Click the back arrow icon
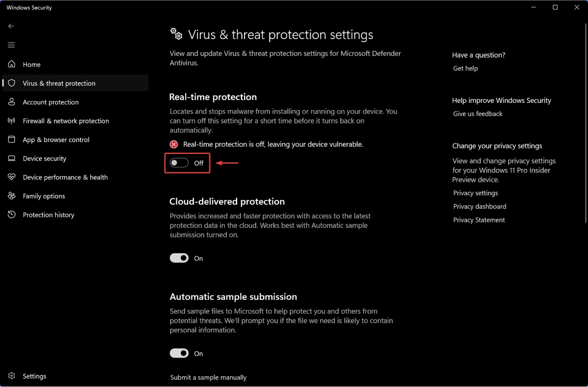 click(x=11, y=26)
